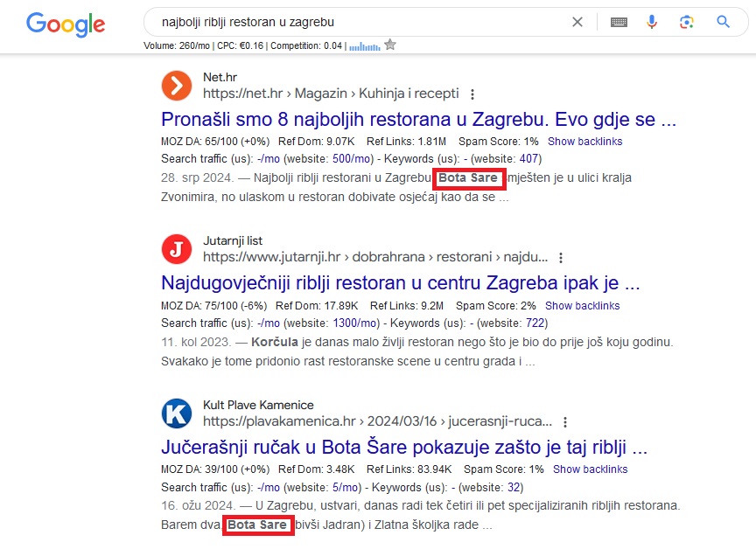
Task: Open the on-screen keyboard input tool
Action: click(x=619, y=22)
